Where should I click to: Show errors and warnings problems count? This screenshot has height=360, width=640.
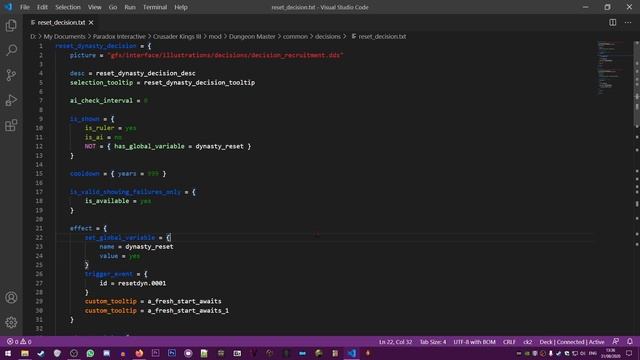(x=19, y=342)
